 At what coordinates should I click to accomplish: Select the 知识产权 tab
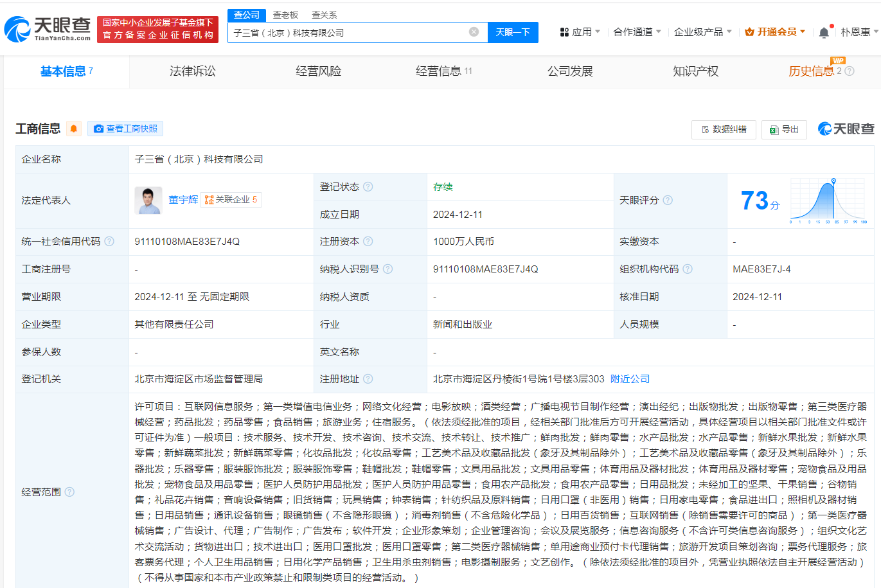[695, 71]
